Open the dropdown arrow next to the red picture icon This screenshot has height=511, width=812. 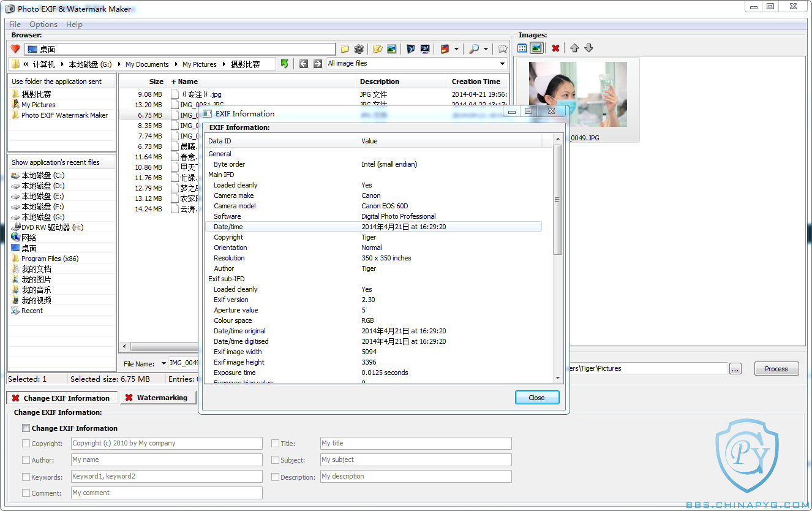(x=457, y=49)
